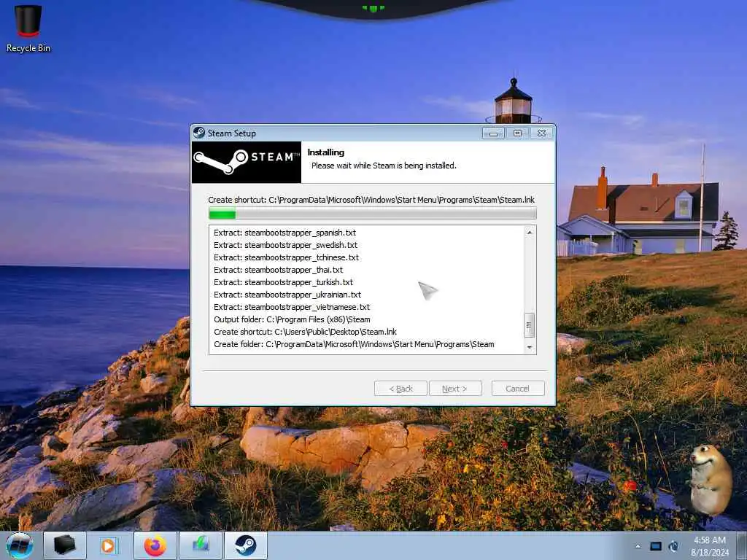Screen dimensions: 747x560
Task: Click the hamster desktop gadget
Action: 710,480
